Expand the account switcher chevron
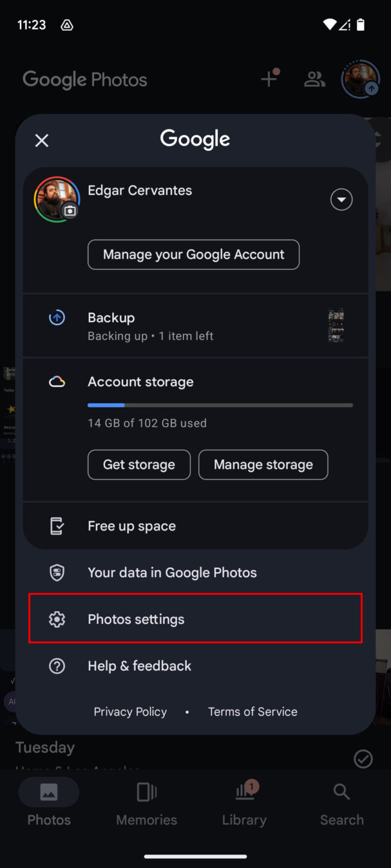The height and width of the screenshot is (868, 391). [x=341, y=199]
